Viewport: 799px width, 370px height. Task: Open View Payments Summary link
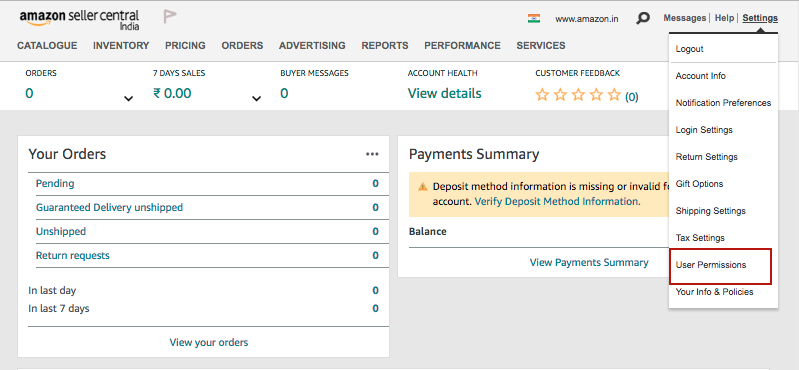click(589, 262)
